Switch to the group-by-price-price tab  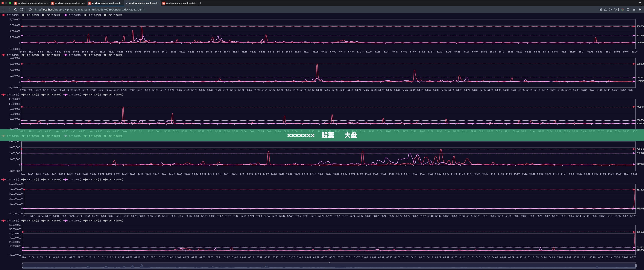click(31, 3)
